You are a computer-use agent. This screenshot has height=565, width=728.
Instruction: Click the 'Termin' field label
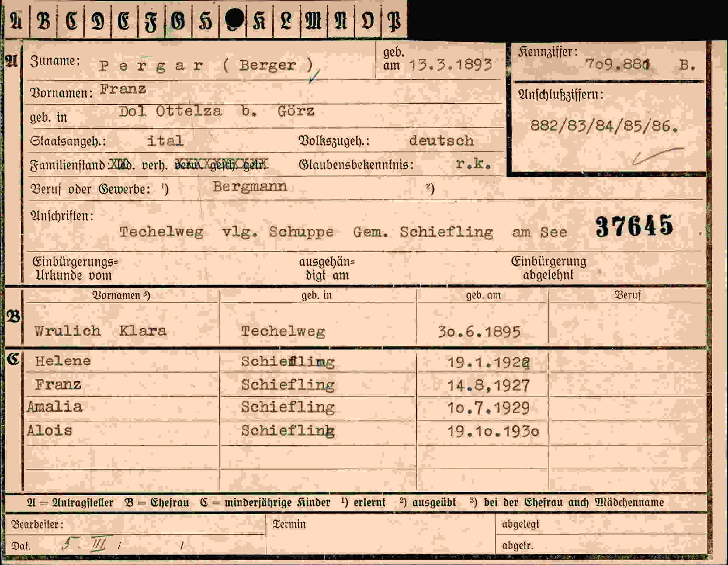pos(289,524)
